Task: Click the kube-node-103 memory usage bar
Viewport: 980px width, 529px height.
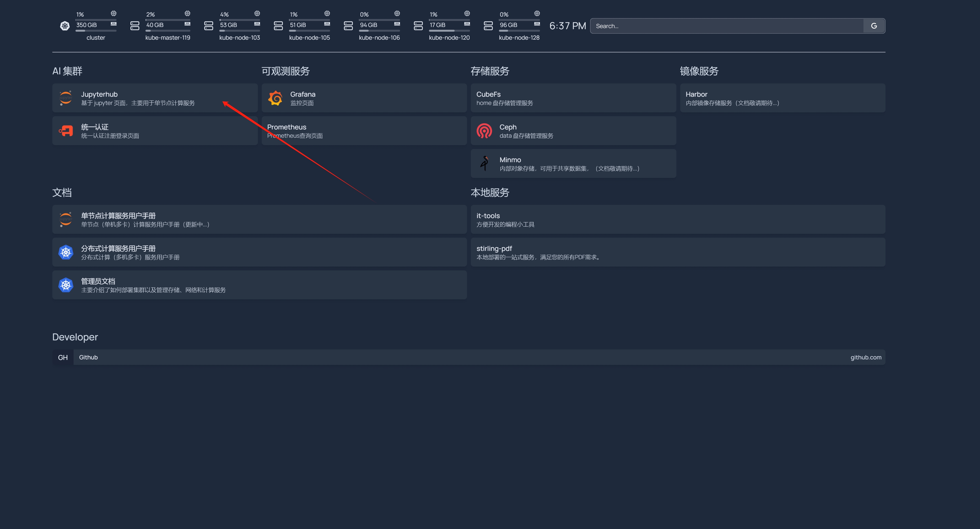Action: click(x=240, y=30)
